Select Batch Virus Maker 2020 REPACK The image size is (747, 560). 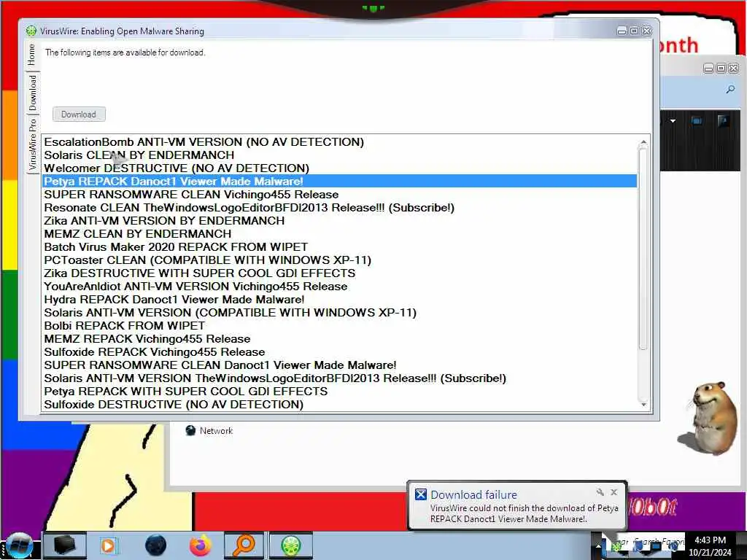[340, 247]
